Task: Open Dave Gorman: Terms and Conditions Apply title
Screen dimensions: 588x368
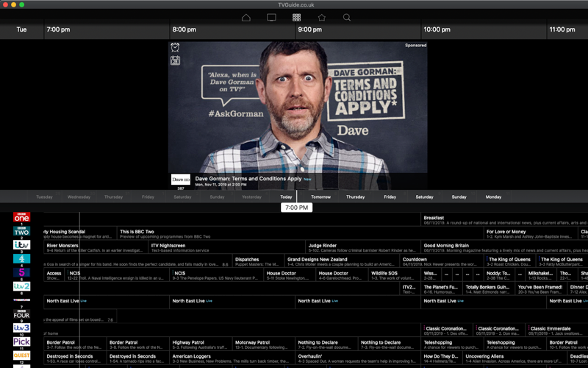Action: click(248, 179)
